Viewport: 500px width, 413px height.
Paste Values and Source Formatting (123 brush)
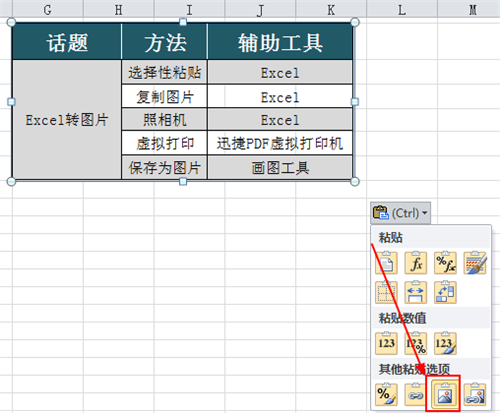[x=445, y=343]
